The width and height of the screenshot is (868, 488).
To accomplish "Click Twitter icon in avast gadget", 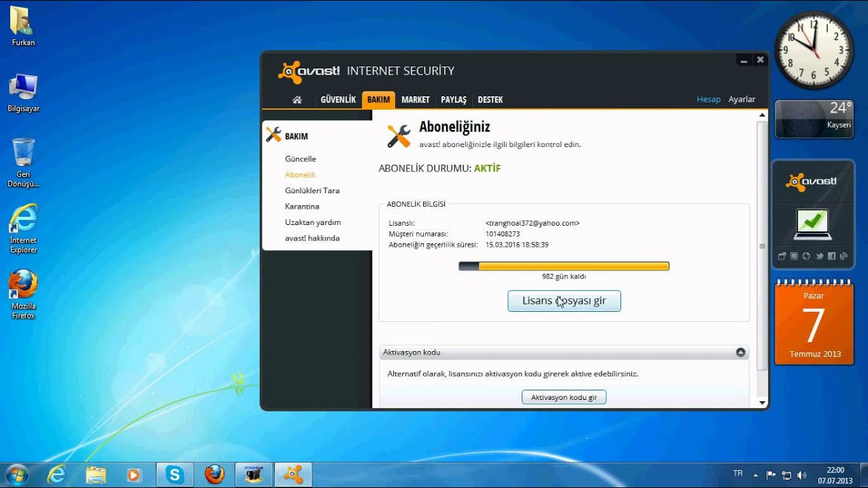I will tap(819, 256).
